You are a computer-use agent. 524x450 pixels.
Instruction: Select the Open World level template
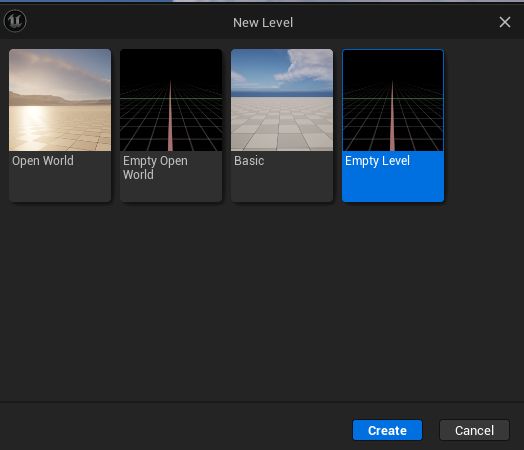[60, 125]
